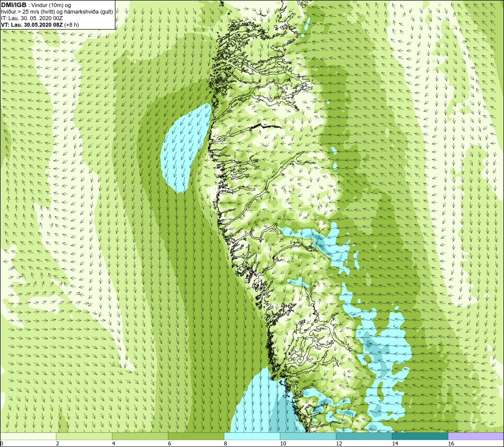Click the medium green 4–6 m/s legend swatch
504x447 pixels.
140,436
